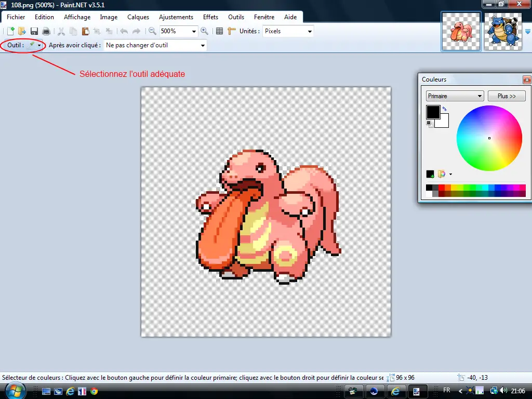Click the image canvas with Lickitung sprite
Viewport: 532px width, 399px height.
(x=266, y=212)
